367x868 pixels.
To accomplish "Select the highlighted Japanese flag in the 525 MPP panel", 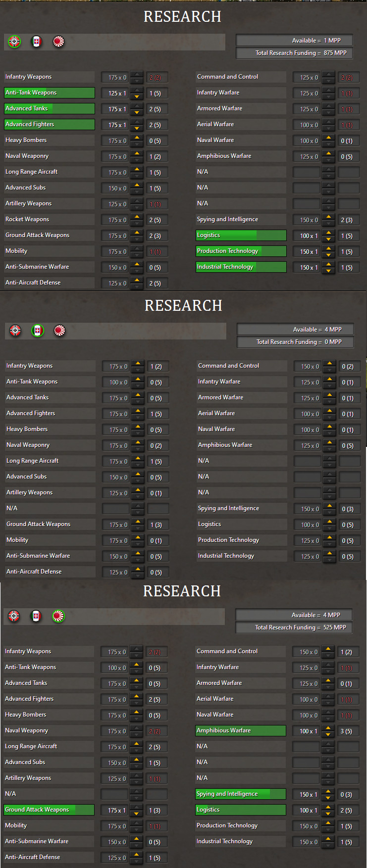I will coord(58,617).
